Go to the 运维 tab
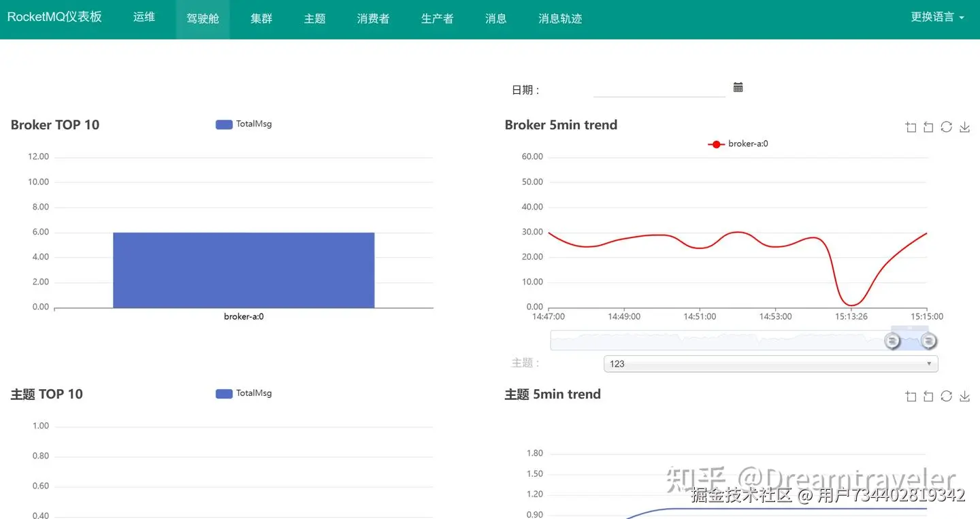The image size is (980, 519). pos(144,17)
